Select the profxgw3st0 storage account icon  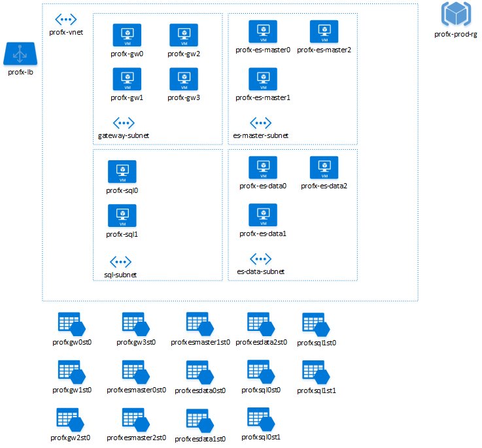click(136, 324)
